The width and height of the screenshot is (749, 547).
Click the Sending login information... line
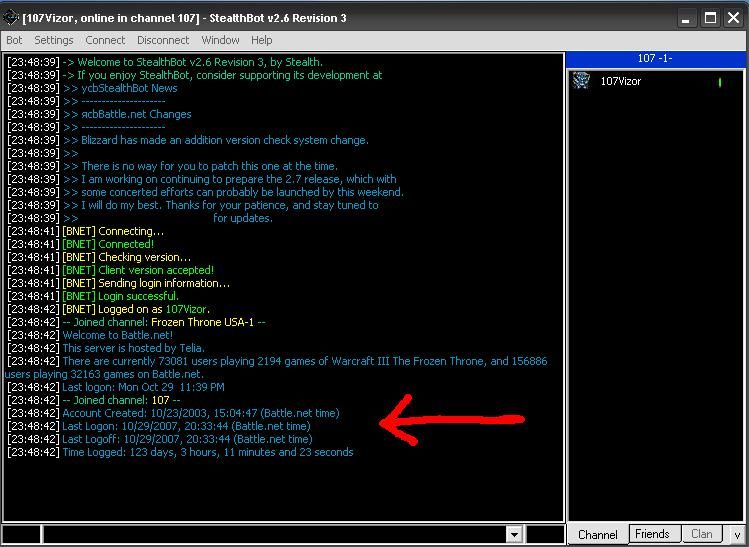[119, 283]
